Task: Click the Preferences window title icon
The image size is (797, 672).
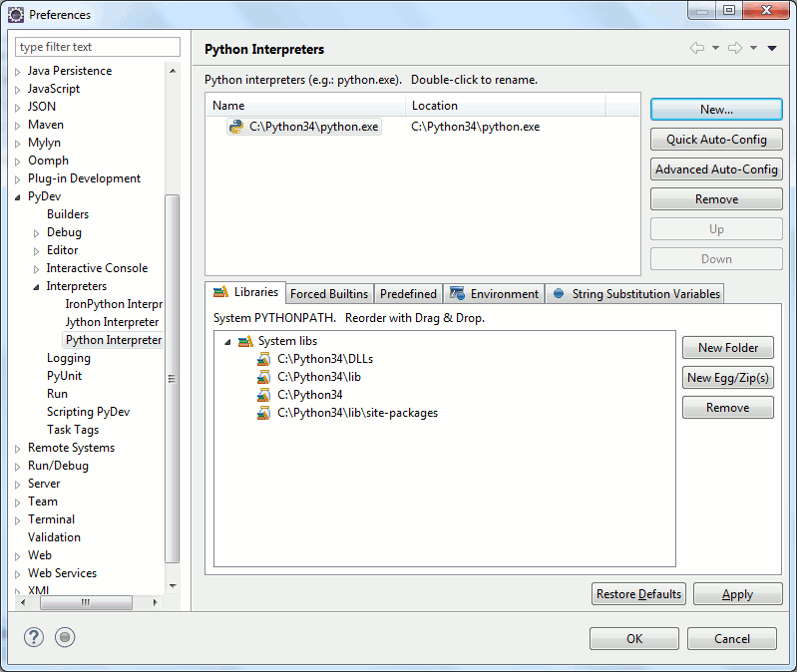Action: (x=16, y=15)
